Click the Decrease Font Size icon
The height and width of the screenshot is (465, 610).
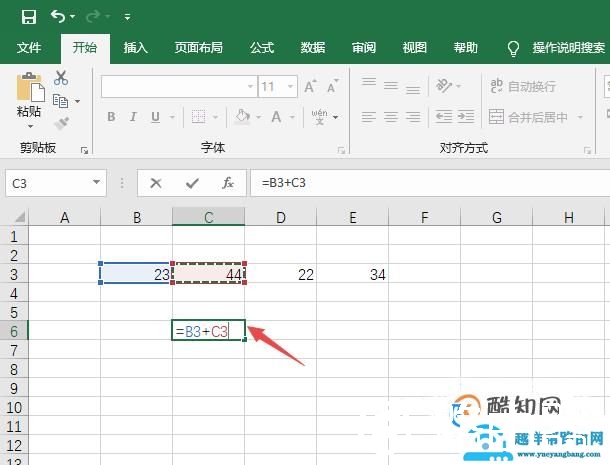(x=333, y=86)
